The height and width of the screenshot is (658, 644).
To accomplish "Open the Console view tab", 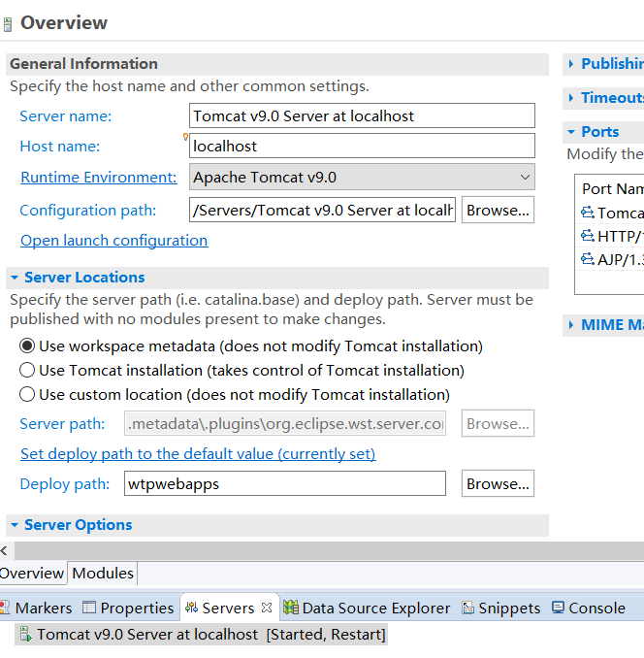I will [x=589, y=608].
